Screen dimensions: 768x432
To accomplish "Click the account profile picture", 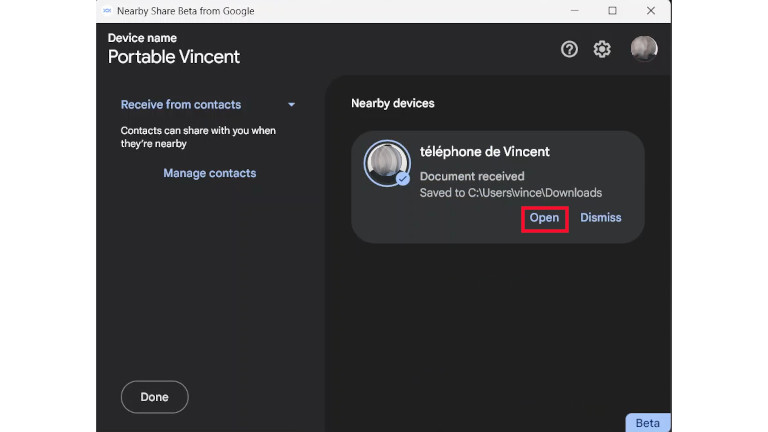I will [644, 49].
